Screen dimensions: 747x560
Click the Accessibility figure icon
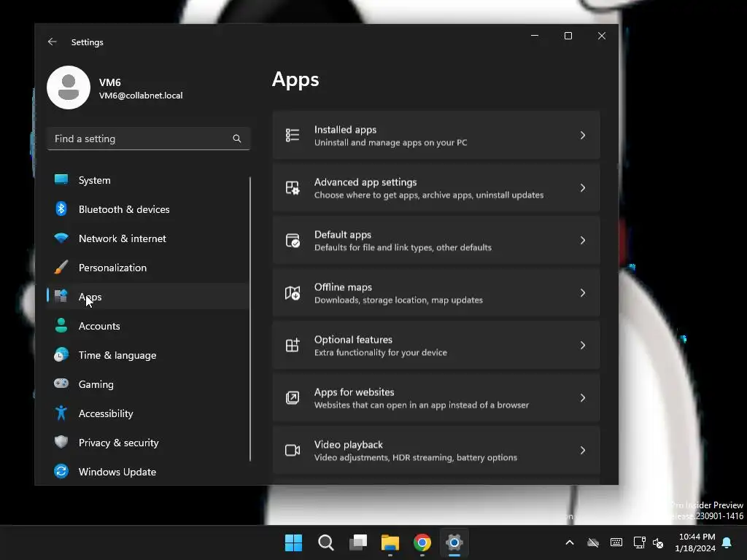pyautogui.click(x=61, y=413)
